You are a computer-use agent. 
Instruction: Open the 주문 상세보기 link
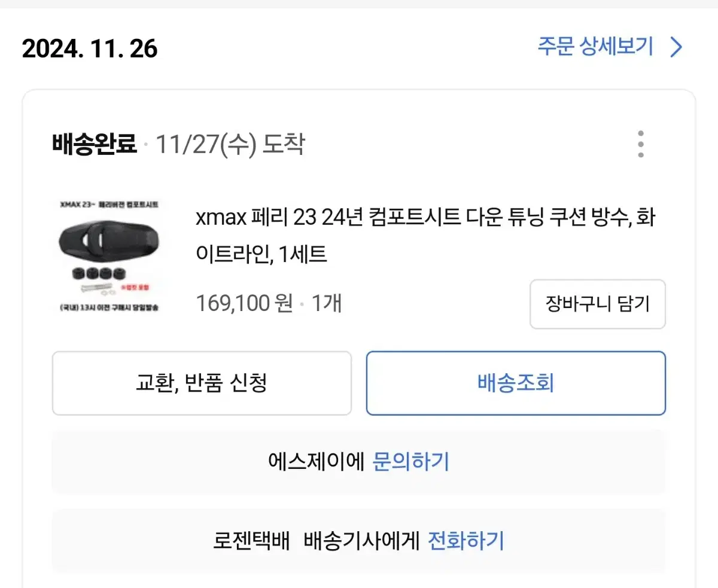click(595, 47)
